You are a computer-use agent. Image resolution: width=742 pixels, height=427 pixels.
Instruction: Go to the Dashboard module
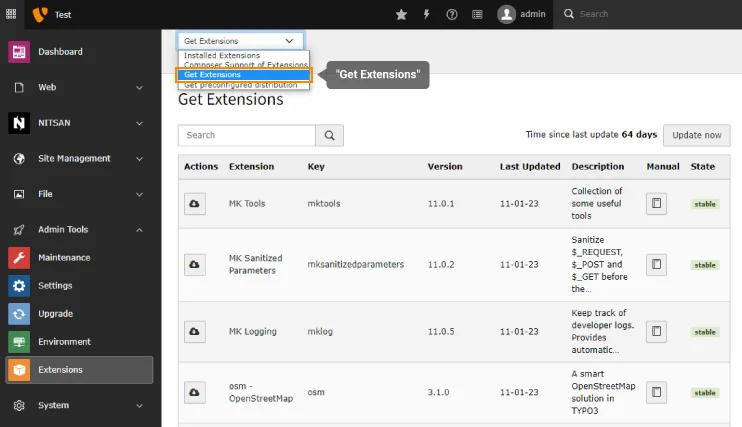pos(60,51)
